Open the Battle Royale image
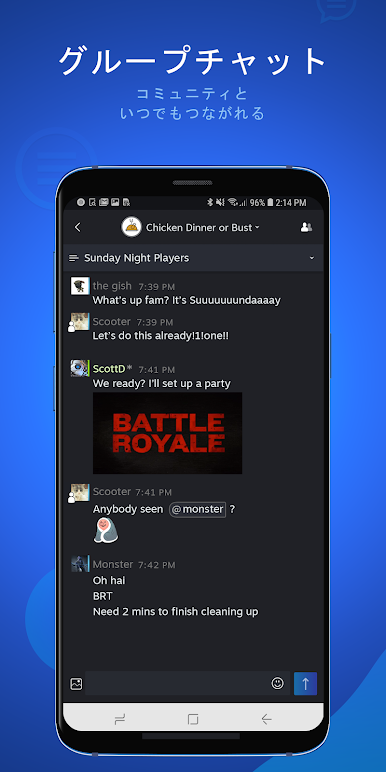The image size is (386, 772). (x=167, y=433)
